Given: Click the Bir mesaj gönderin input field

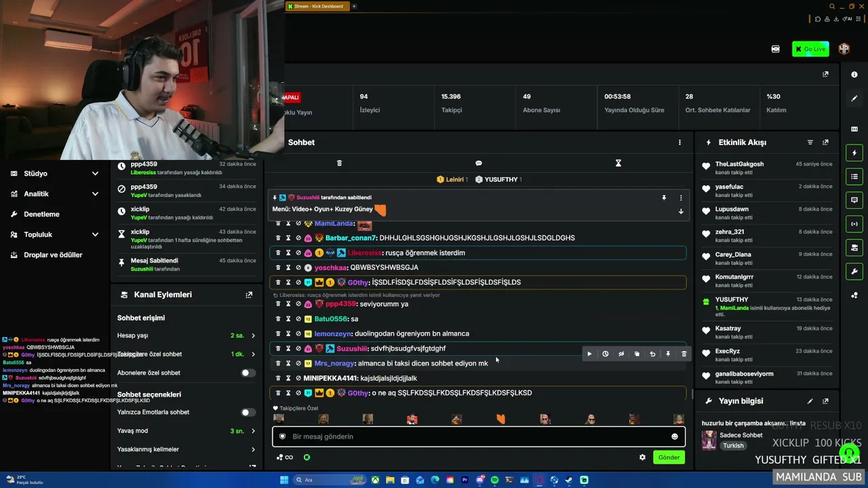Looking at the screenshot, I should click(x=479, y=436).
